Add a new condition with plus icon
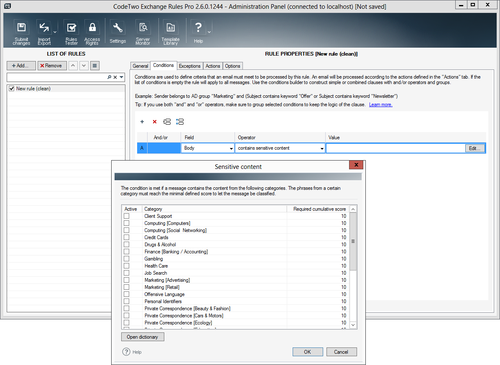This screenshot has width=500, height=365. pos(142,122)
